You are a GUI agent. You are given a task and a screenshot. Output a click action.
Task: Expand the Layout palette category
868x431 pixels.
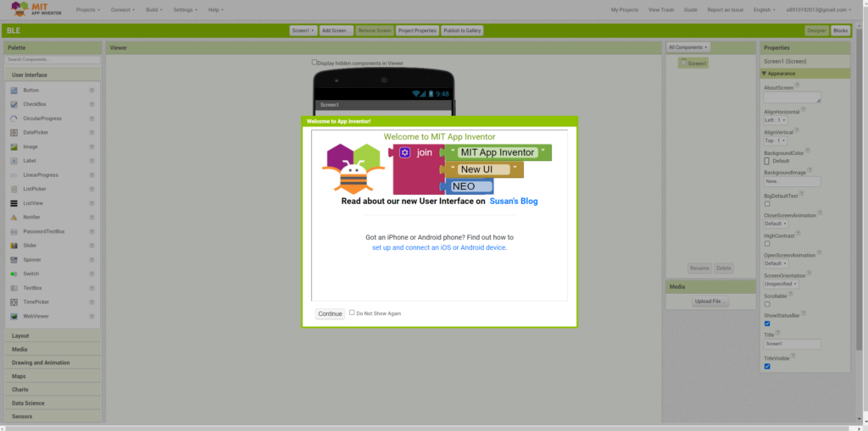(x=53, y=336)
